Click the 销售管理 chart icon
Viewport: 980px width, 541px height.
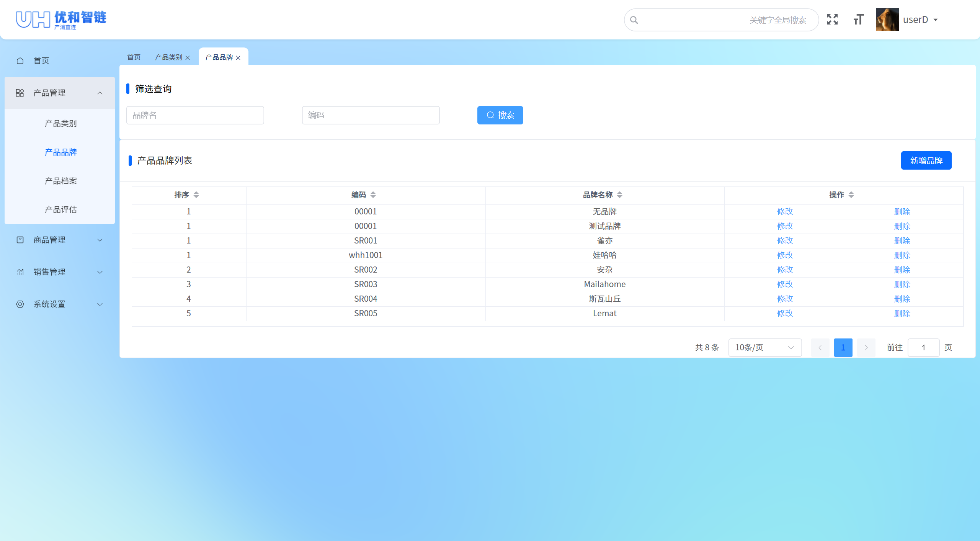click(20, 272)
